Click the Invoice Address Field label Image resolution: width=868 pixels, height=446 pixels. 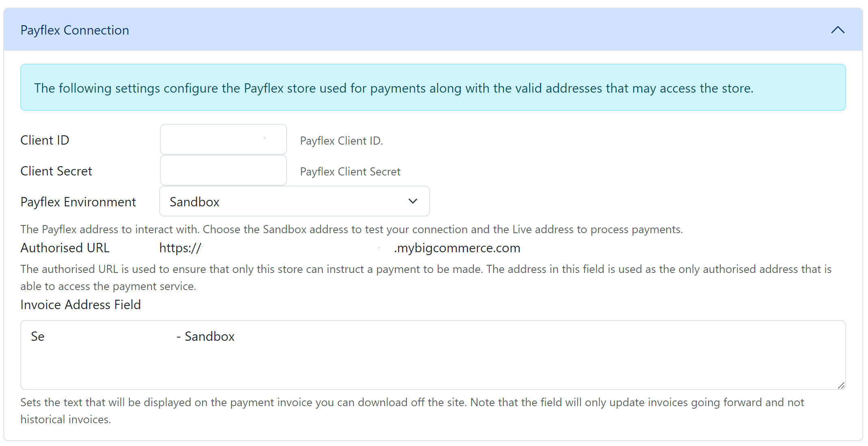[80, 305]
